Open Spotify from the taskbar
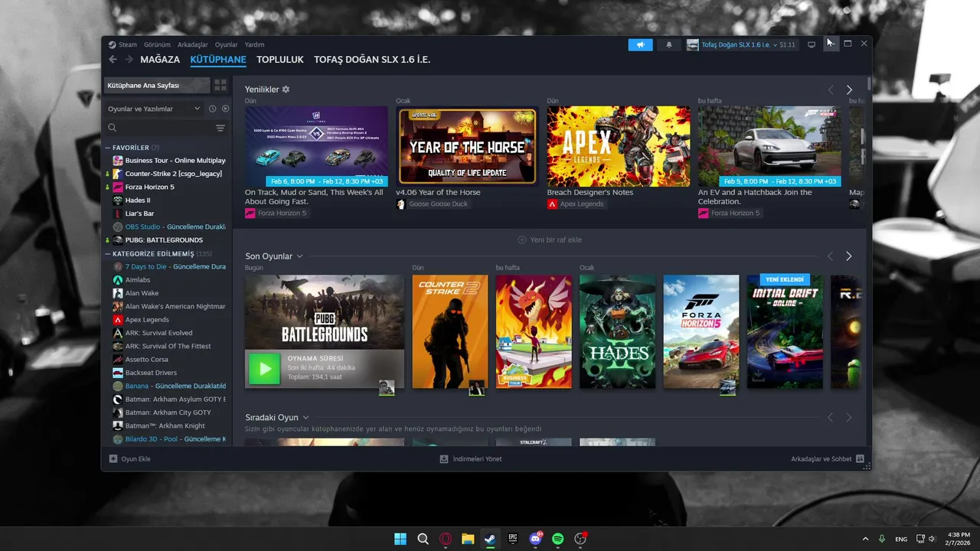Screen dimensions: 980x551 558,539
